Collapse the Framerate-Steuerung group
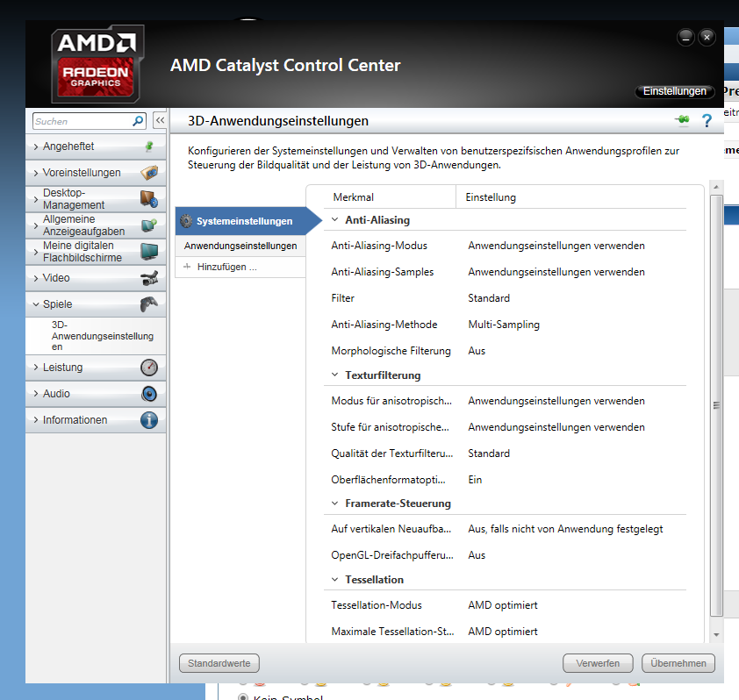 pyautogui.click(x=335, y=504)
